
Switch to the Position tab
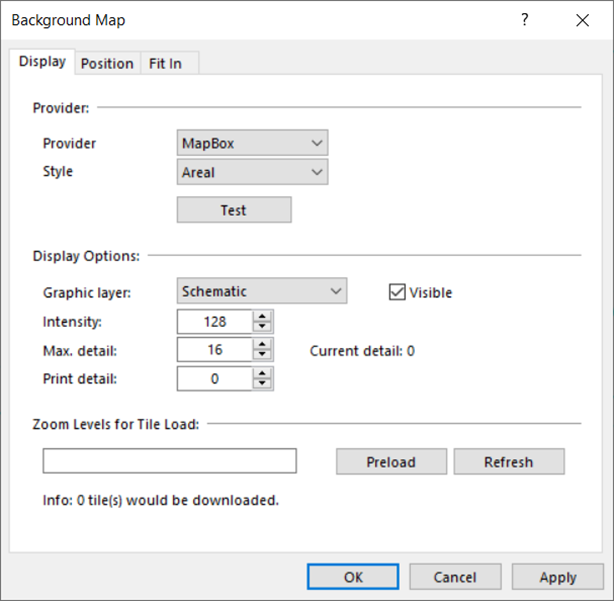tap(107, 63)
